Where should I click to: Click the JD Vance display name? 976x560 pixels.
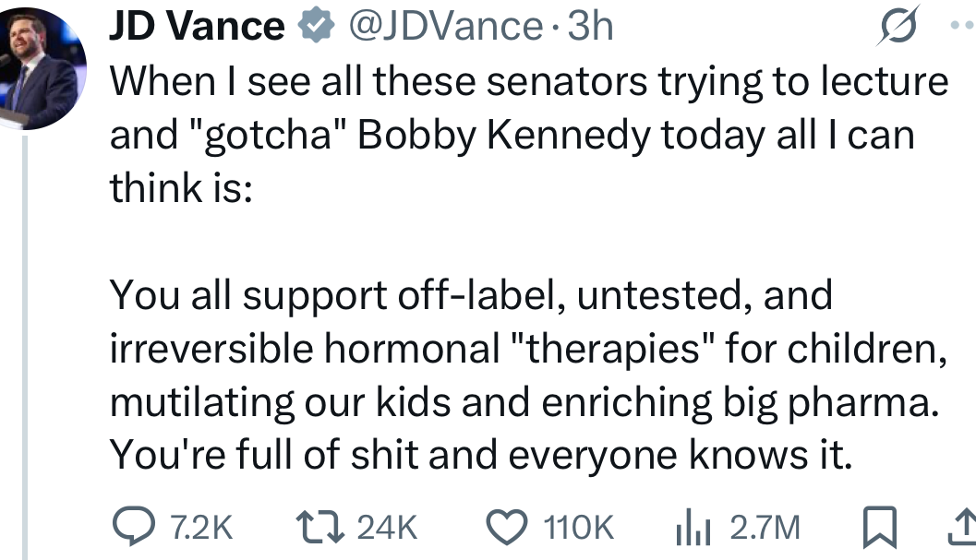(x=196, y=27)
